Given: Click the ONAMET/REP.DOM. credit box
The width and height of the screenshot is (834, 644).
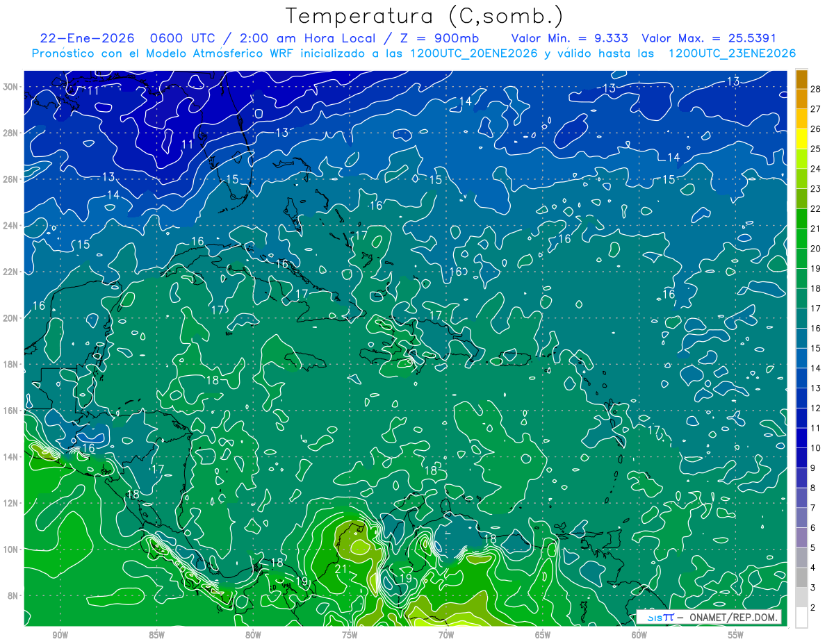Looking at the screenshot, I should pos(709,617).
